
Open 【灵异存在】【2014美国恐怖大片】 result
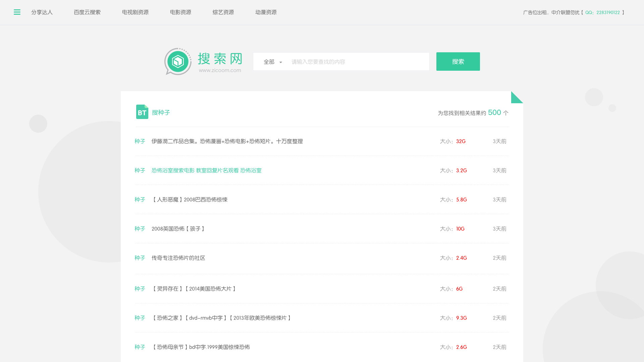tap(194, 289)
